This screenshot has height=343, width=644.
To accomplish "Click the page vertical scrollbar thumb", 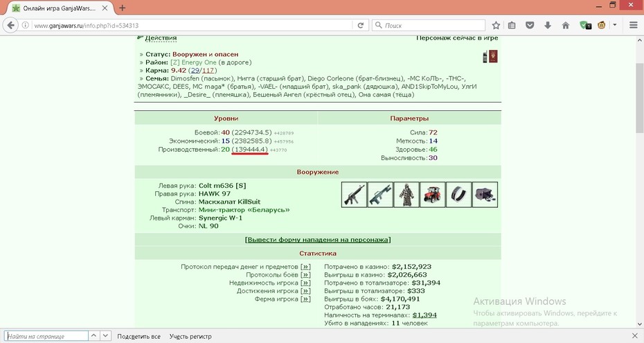I will (x=639, y=98).
